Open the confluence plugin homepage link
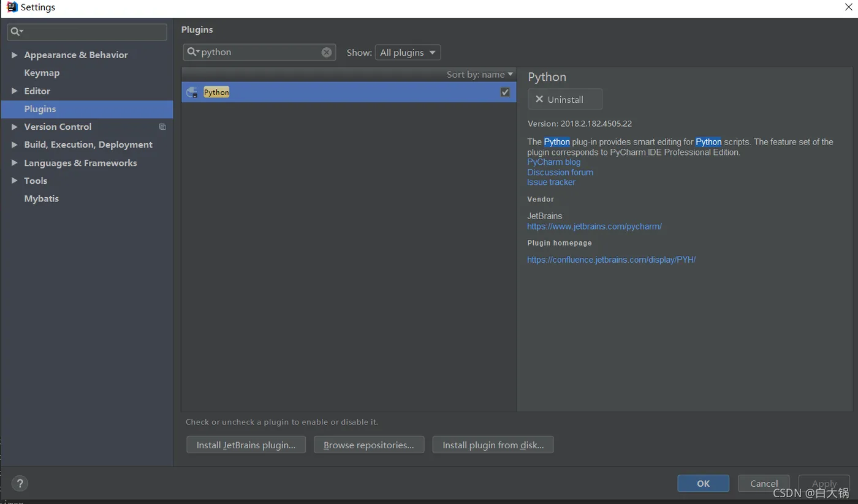This screenshot has width=858, height=504. point(611,260)
